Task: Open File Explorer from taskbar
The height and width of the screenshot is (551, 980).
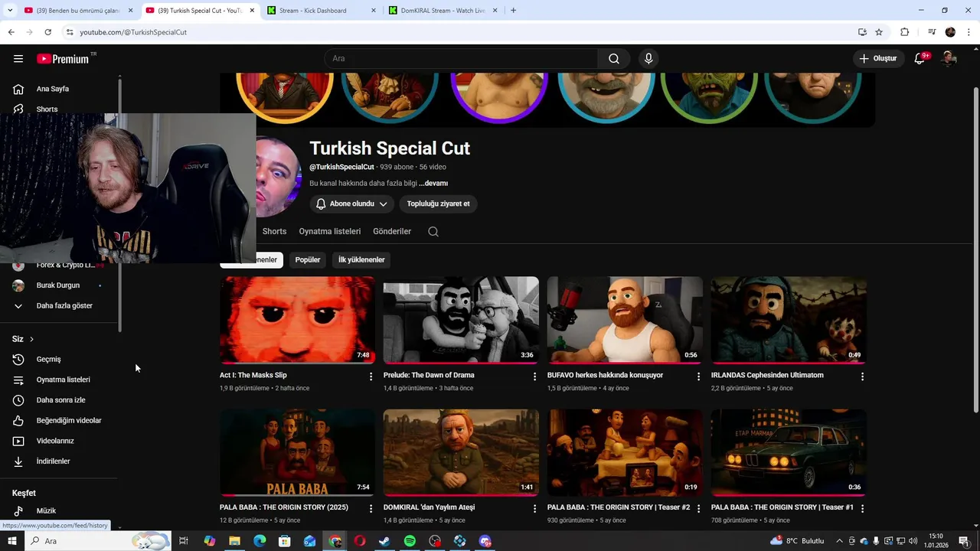Action: click(234, 541)
